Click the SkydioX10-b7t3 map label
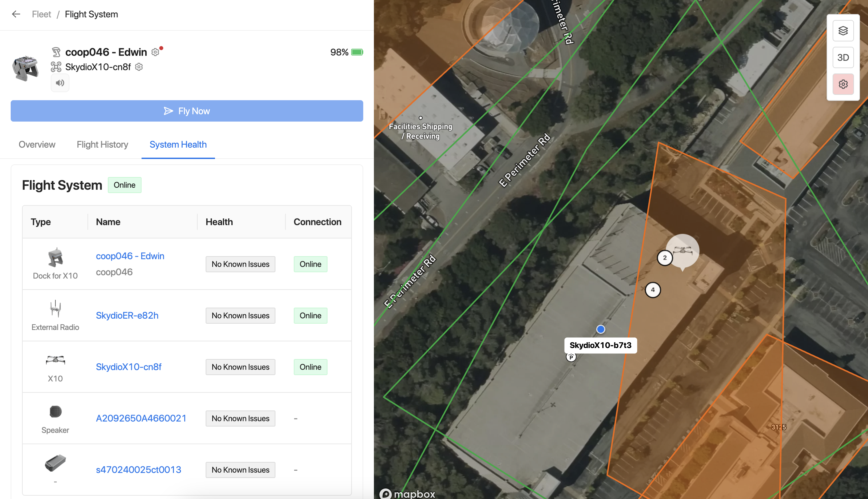This screenshot has width=868, height=499. click(601, 345)
